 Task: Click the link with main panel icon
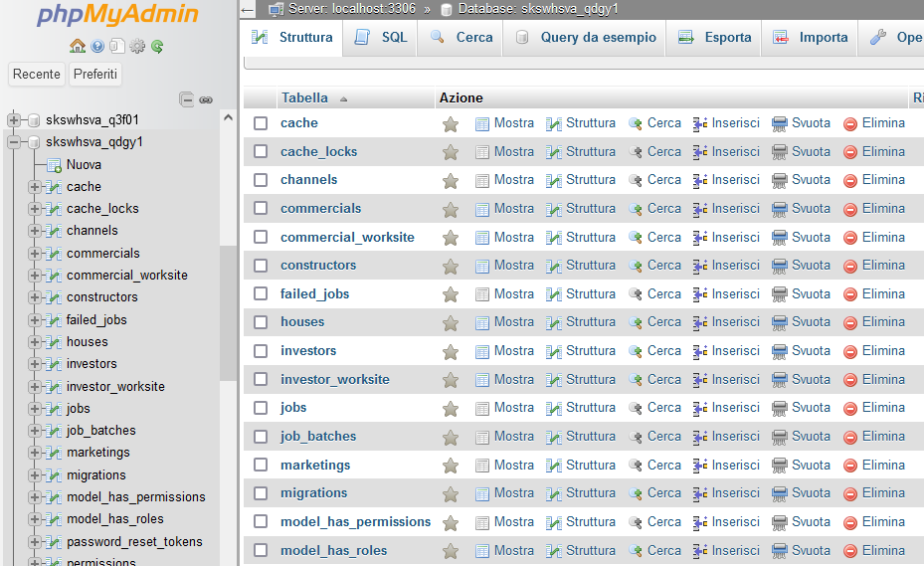pos(206,99)
